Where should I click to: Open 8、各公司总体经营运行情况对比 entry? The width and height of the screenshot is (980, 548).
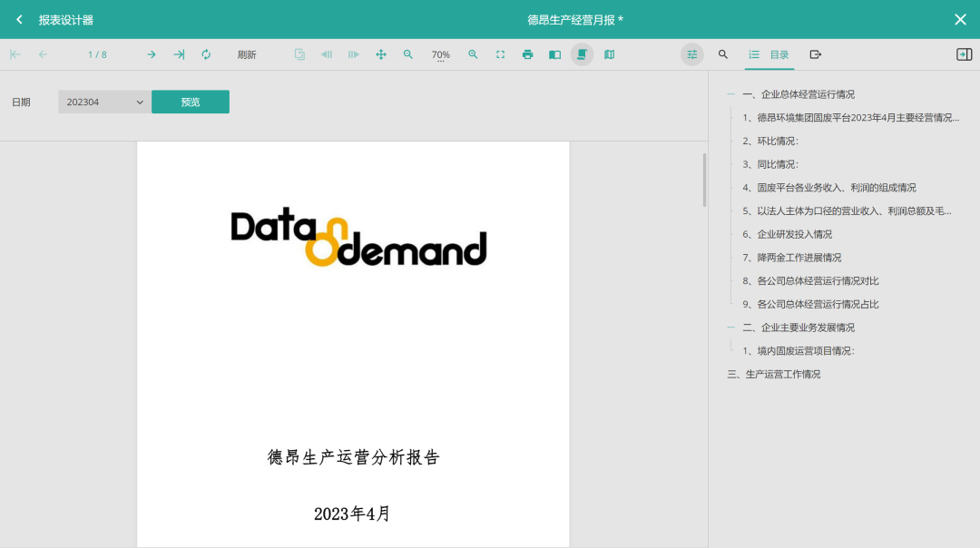tap(810, 281)
